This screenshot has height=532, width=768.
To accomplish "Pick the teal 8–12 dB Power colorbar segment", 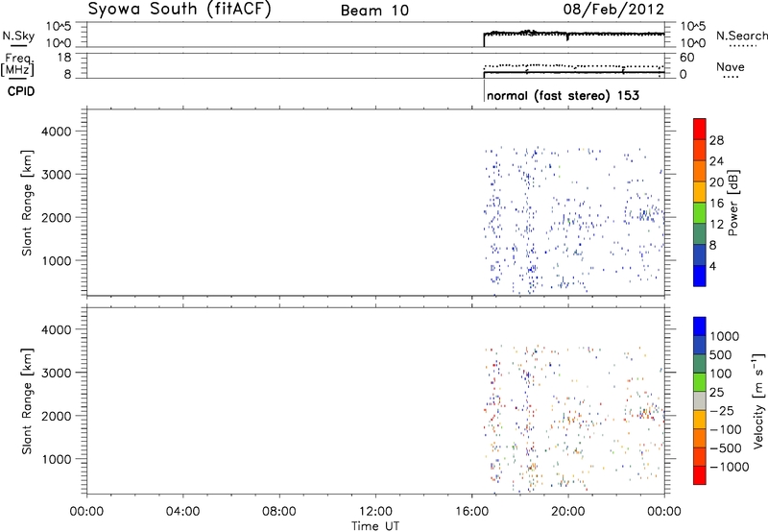I will 700,234.
